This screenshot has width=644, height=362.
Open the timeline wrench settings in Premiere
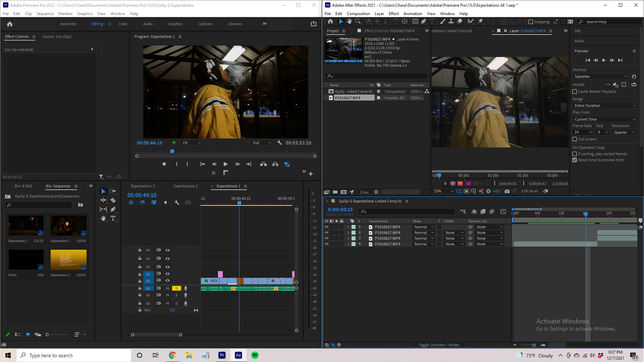pos(177,202)
